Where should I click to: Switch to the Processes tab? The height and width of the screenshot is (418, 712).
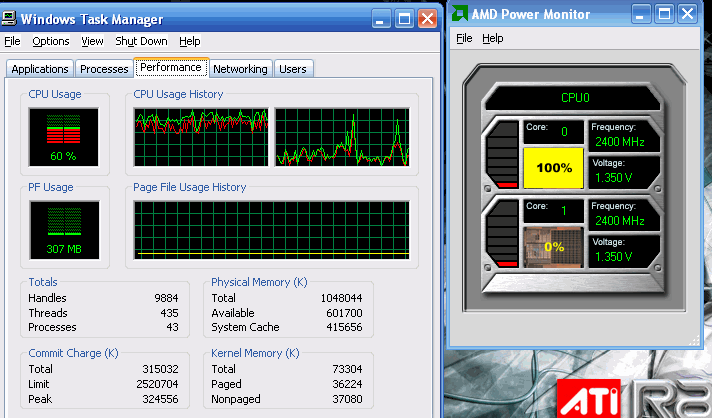(x=104, y=69)
